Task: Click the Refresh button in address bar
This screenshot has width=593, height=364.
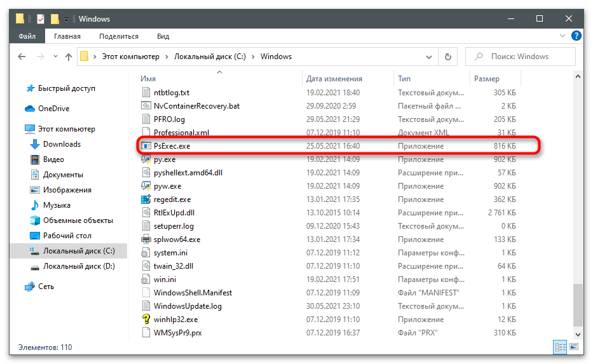Action: [x=447, y=57]
